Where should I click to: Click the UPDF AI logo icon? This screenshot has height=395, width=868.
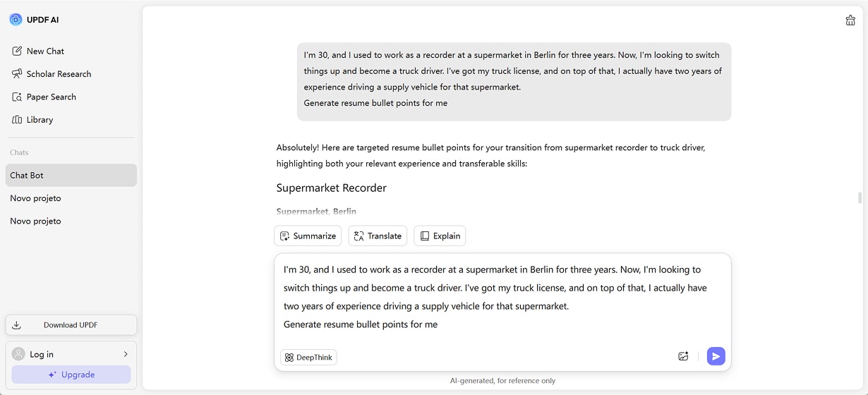pyautogui.click(x=16, y=20)
